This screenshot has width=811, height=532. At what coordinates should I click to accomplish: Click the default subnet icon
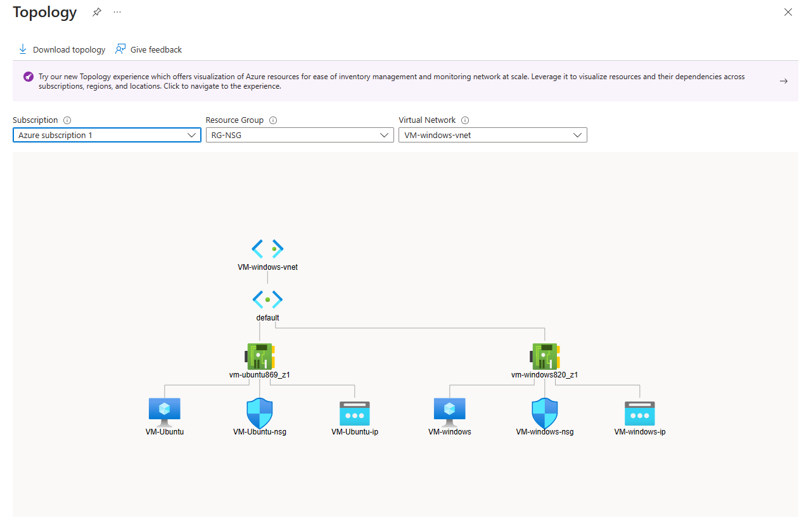[x=267, y=299]
